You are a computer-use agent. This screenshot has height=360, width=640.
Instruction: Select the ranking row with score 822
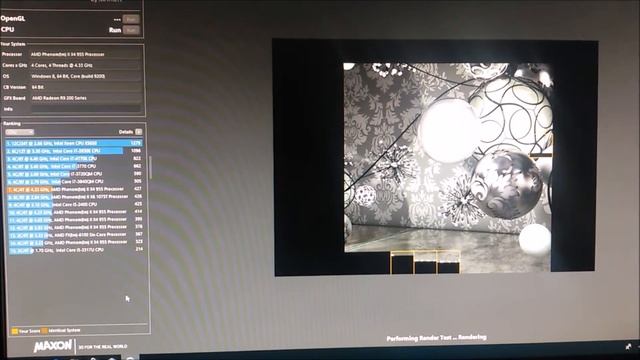(x=74, y=159)
